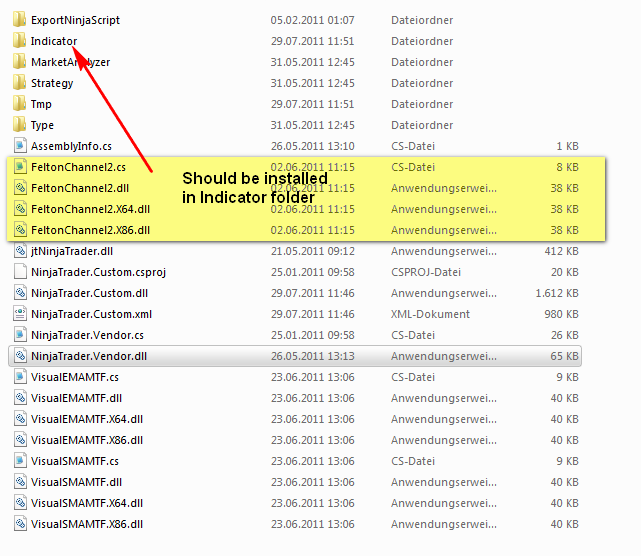Click the VisualEMAMTF.dll file icon
Viewport: 641px width, 556px height.
coord(20,398)
